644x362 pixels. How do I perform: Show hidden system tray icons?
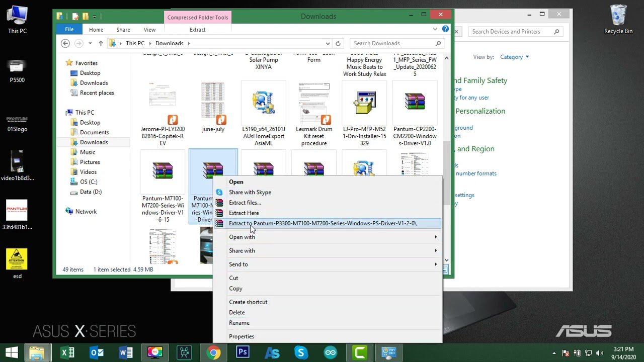point(554,353)
